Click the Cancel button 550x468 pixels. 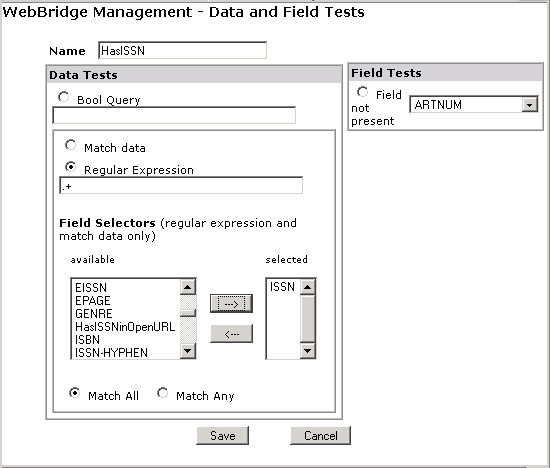[x=321, y=436]
